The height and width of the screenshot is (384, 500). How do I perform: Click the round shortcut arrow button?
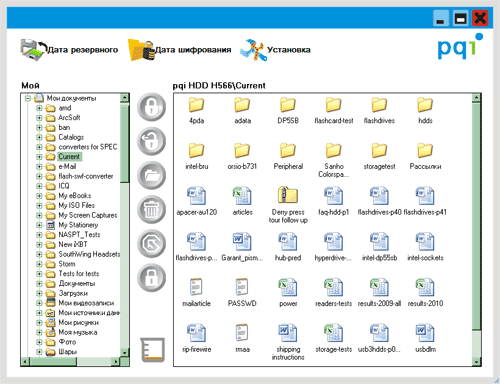pos(151,244)
